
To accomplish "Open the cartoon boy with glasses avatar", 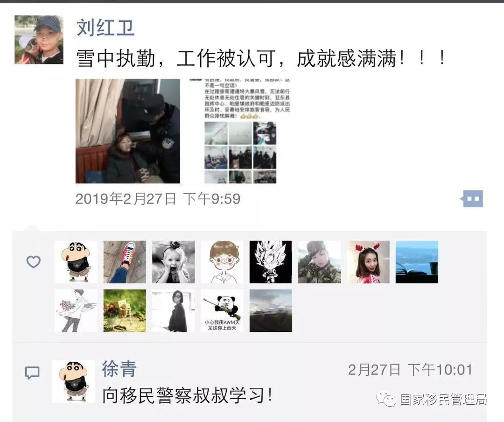I will 222,262.
